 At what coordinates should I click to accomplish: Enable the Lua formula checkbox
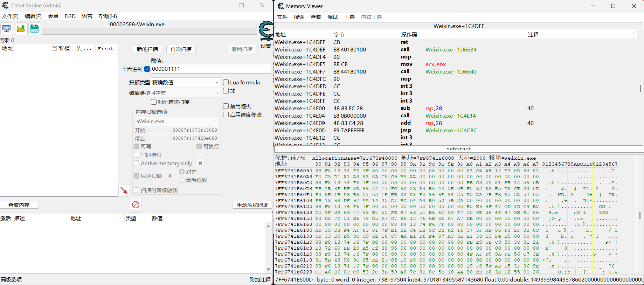(x=226, y=82)
